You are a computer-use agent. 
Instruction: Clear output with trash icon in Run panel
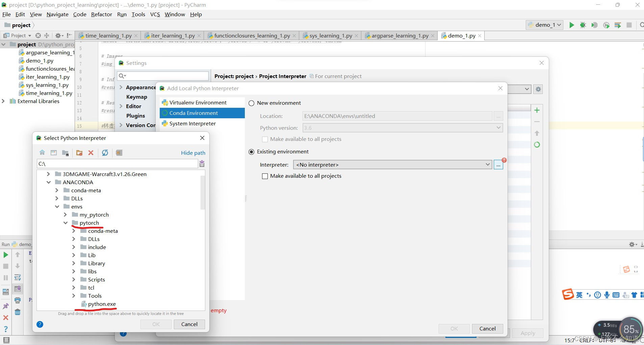point(18,312)
